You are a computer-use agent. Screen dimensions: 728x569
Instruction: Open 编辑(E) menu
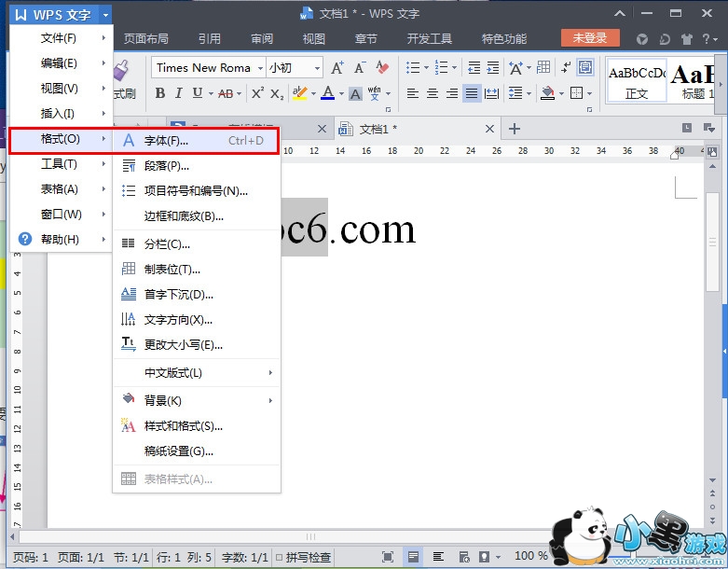pyautogui.click(x=61, y=63)
